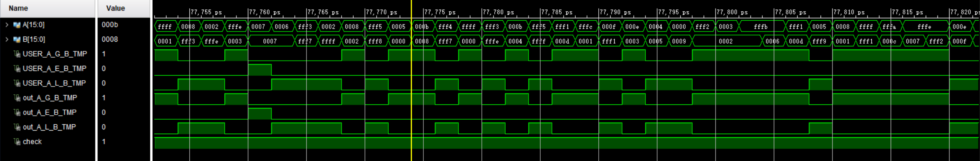
Task: Click the signal icon beside USER_A_E_B_TMP
Action: tap(17, 69)
